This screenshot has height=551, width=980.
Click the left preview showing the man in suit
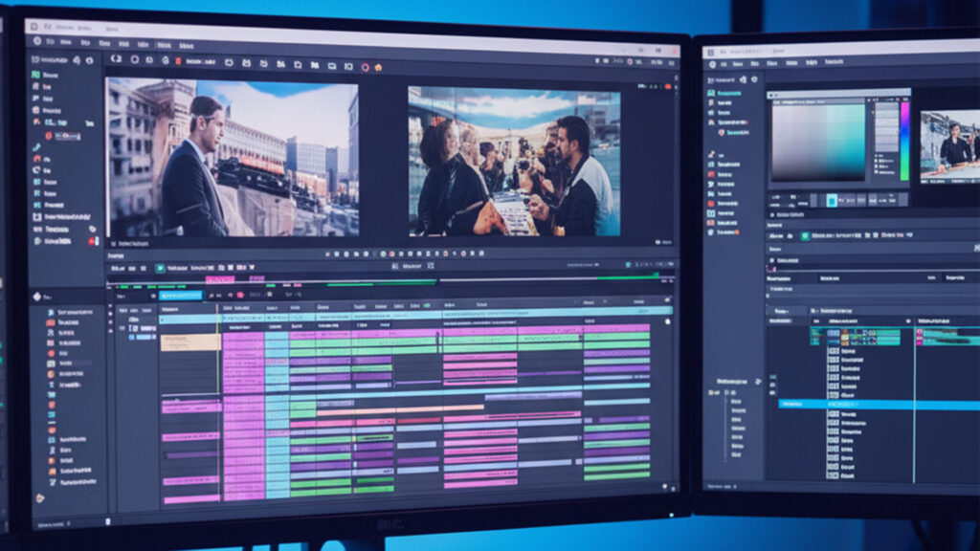232,158
